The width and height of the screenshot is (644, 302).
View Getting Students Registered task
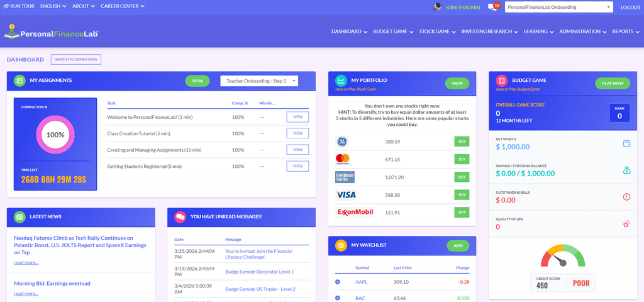tap(297, 166)
